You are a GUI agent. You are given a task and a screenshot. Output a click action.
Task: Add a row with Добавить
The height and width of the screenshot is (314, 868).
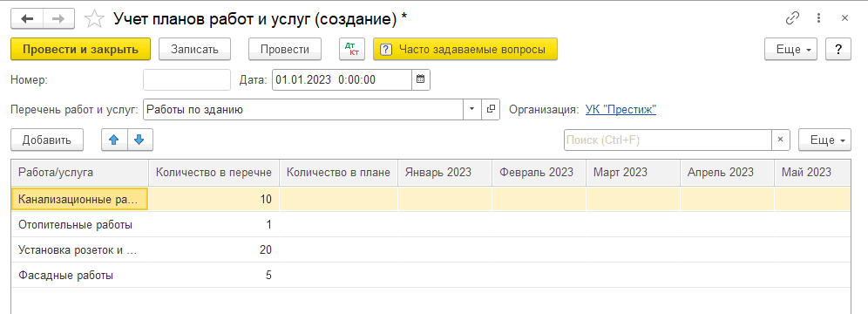pyautogui.click(x=47, y=140)
